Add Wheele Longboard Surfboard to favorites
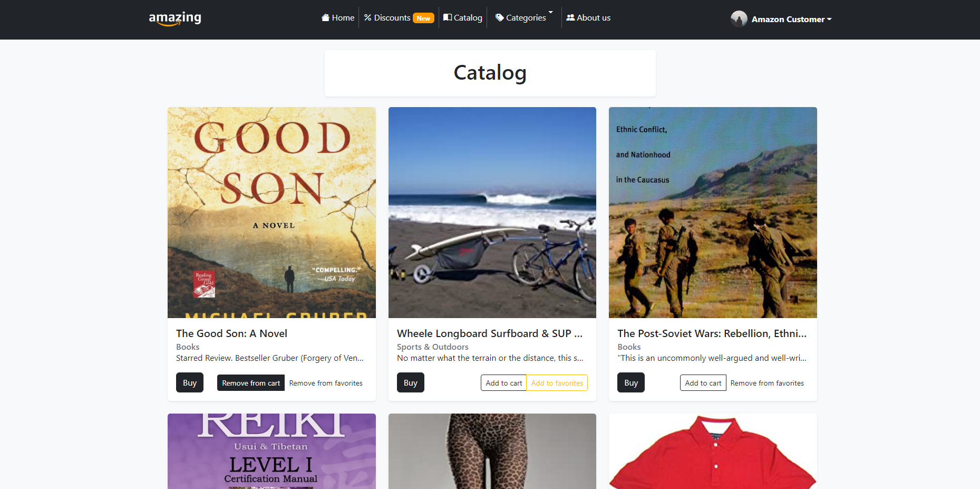The width and height of the screenshot is (980, 489). 557,383
